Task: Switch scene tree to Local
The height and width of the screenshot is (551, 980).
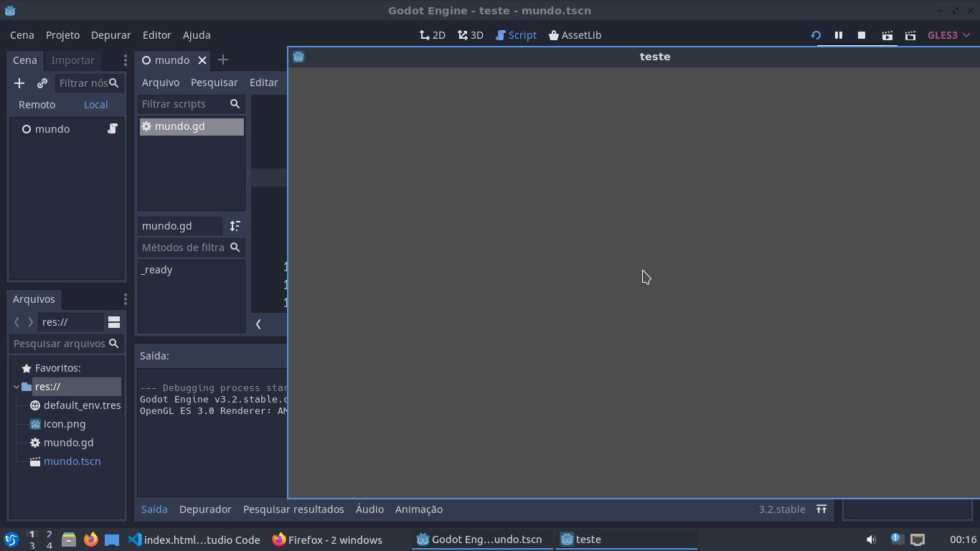Action: [x=96, y=105]
